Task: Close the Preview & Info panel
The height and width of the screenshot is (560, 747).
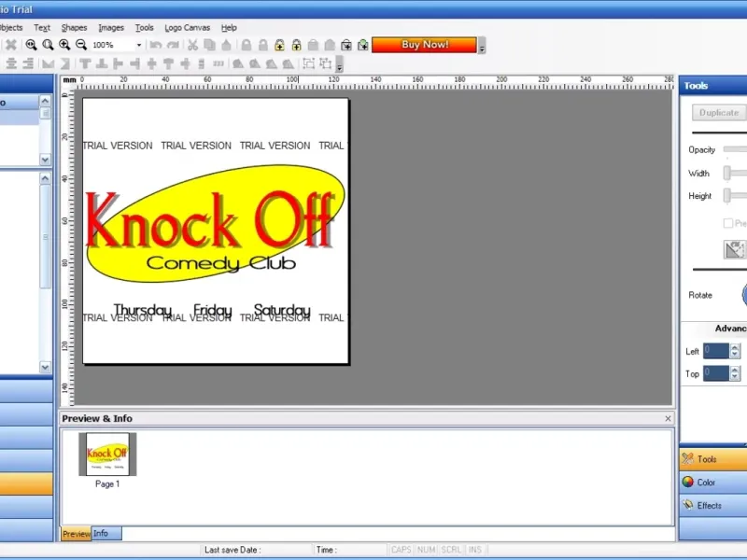Action: 668,418
